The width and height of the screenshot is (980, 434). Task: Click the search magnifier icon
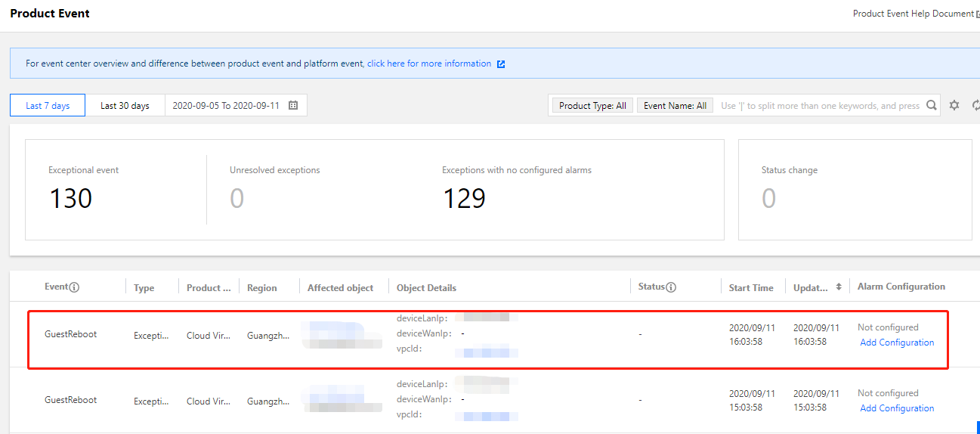click(x=932, y=106)
